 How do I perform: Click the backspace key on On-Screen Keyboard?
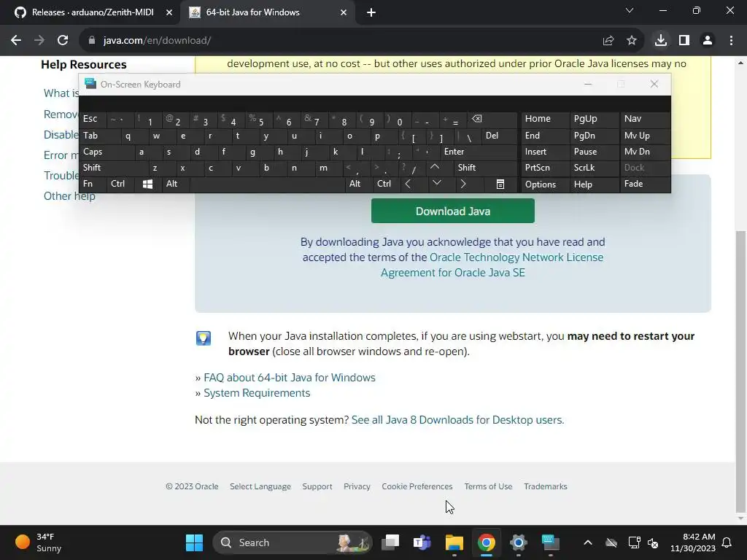pos(491,119)
